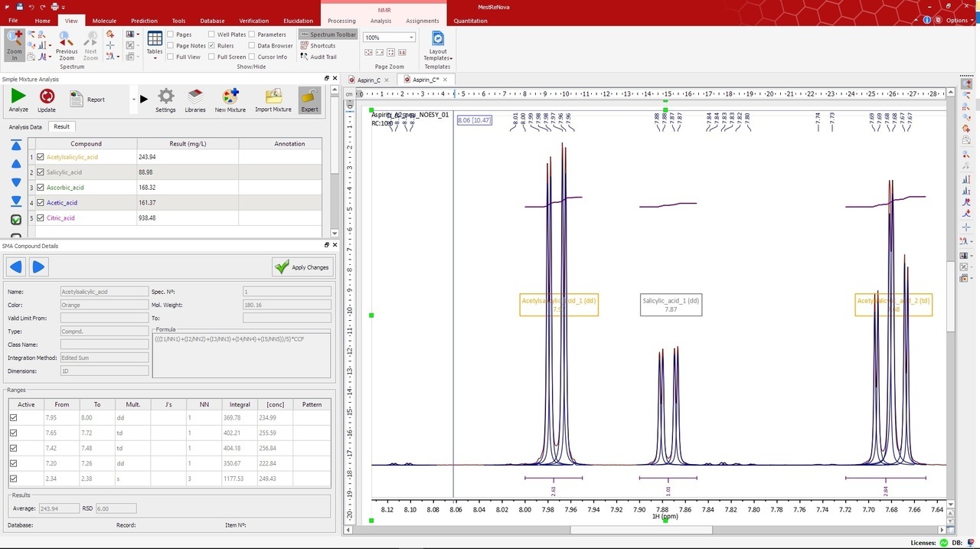The image size is (980, 549).
Task: Go to the next compound with the right arrow
Action: click(x=38, y=266)
